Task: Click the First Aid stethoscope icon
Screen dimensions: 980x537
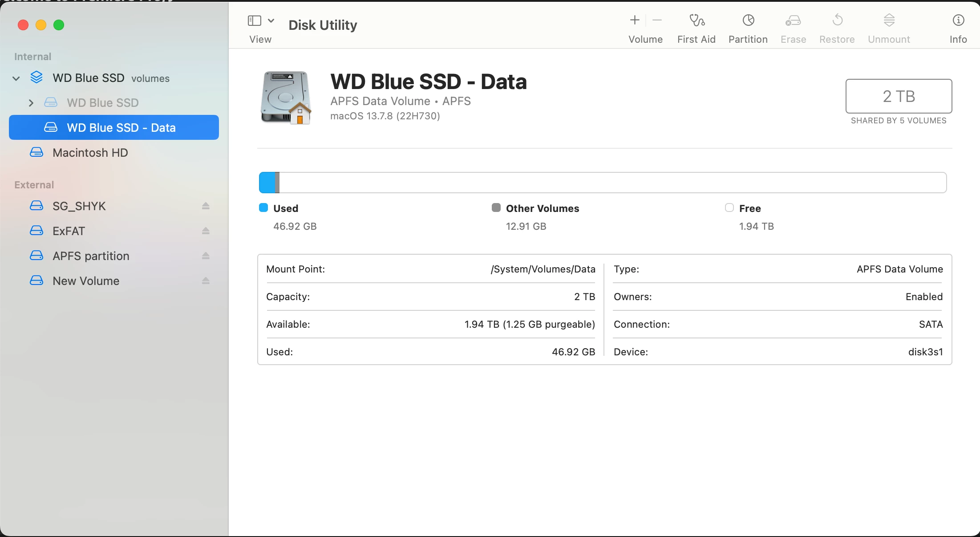Action: point(697,20)
